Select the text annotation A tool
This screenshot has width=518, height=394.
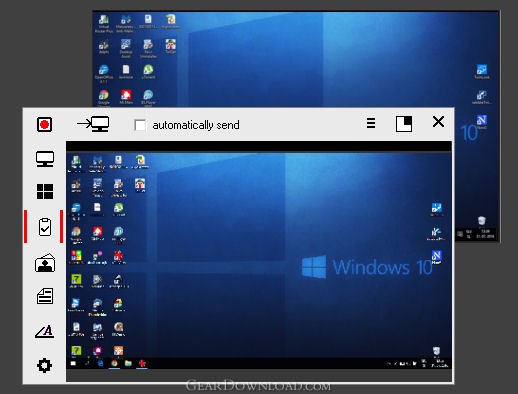[45, 331]
